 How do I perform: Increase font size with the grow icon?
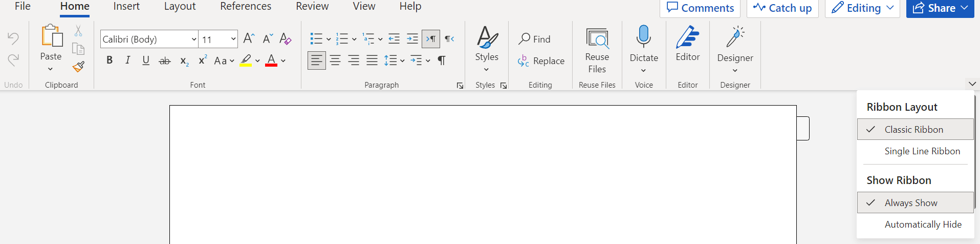(249, 38)
